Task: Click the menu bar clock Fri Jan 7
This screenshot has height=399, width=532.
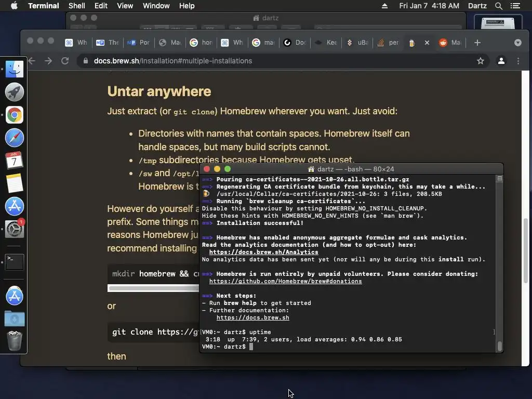Action: [x=429, y=6]
